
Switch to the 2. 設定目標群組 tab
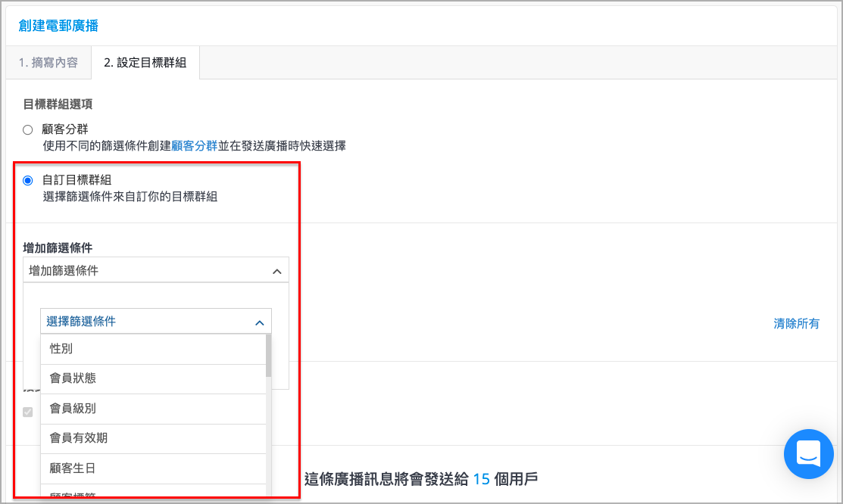click(145, 62)
